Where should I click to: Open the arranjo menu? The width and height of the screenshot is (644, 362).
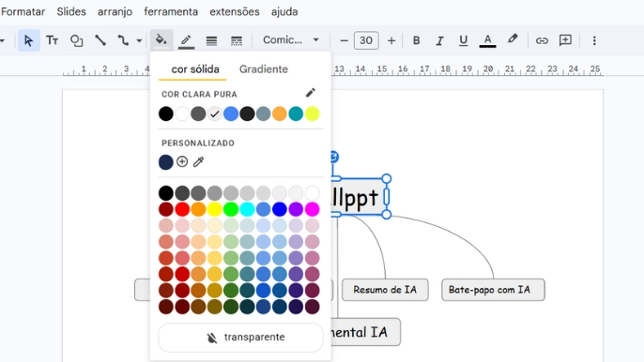pyautogui.click(x=115, y=12)
